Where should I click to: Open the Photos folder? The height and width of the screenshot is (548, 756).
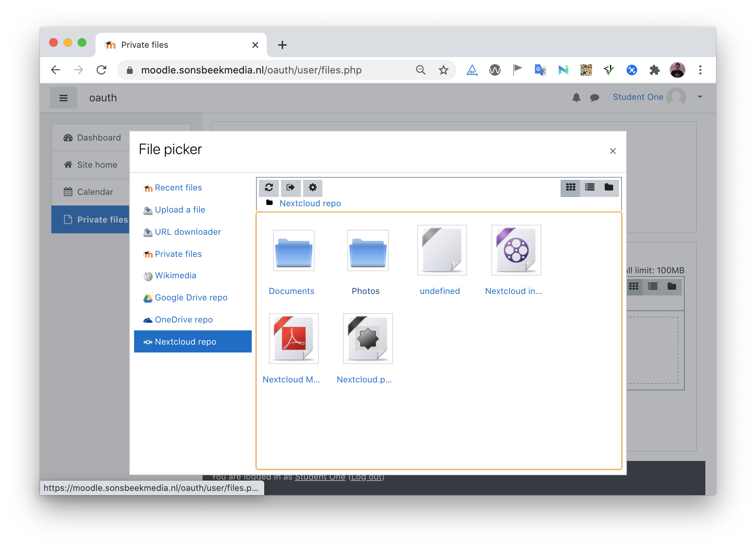(368, 250)
